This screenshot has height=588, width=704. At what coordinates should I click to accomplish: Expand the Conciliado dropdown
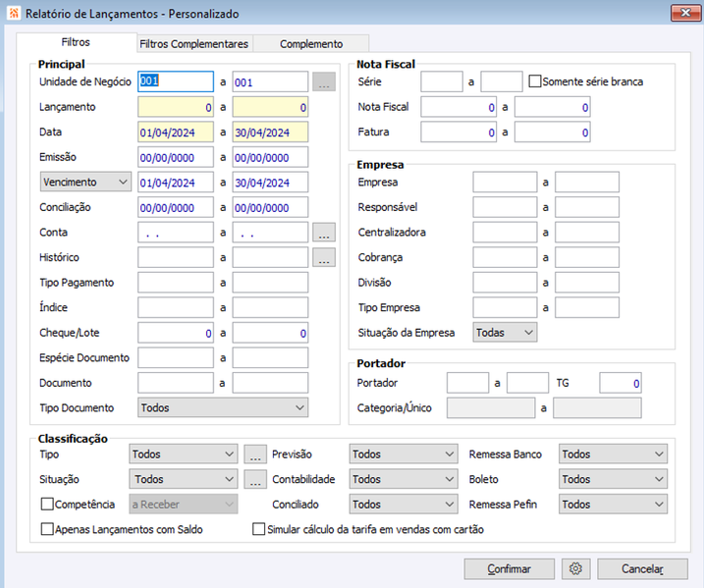404,505
